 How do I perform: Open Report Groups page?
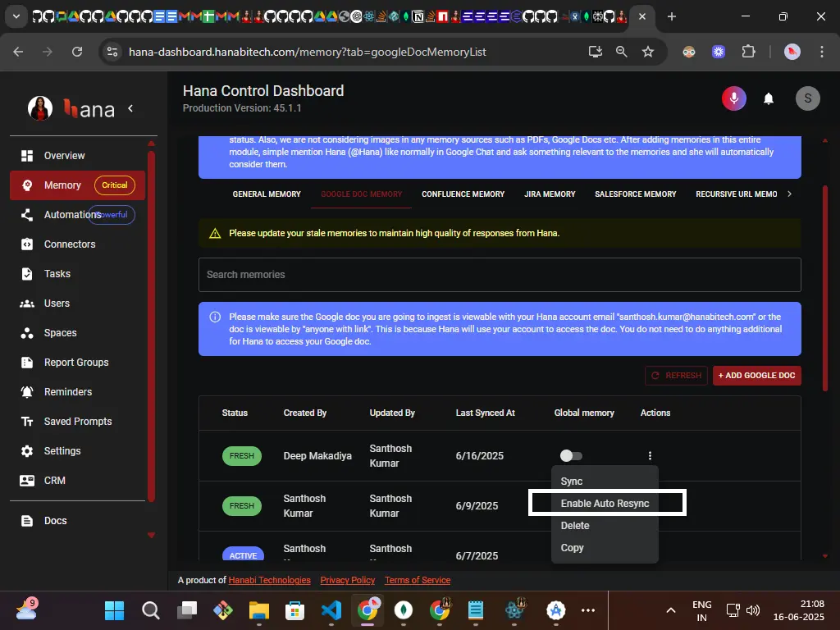(x=77, y=362)
